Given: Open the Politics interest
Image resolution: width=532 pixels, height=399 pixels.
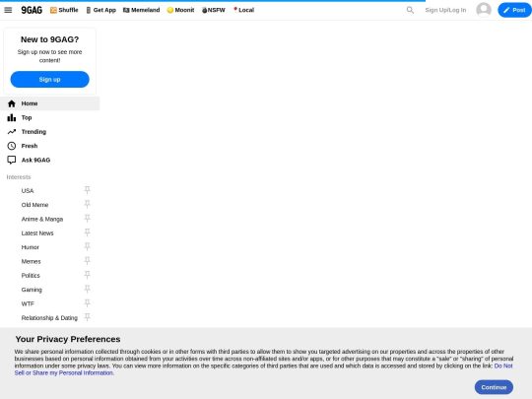Looking at the screenshot, I should click(x=31, y=276).
